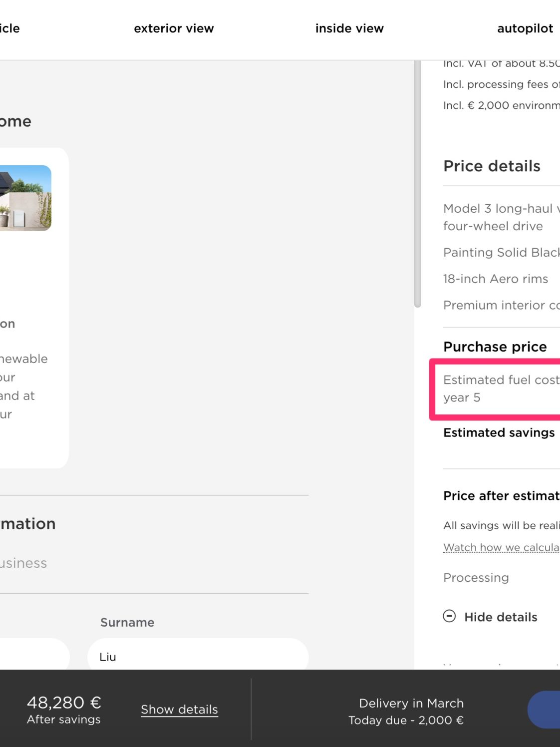Click the minus circle icon beside Hide details

coord(449,616)
